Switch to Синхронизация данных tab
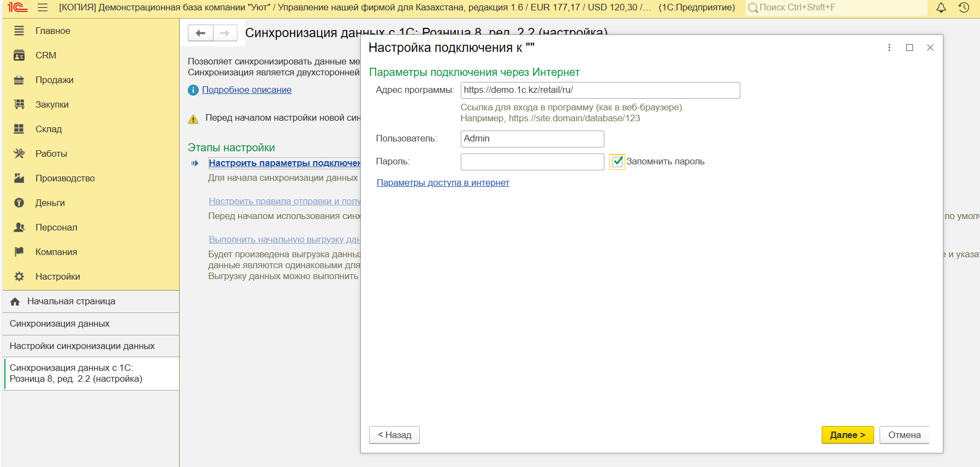Viewport: 980px width, 467px height. point(60,324)
